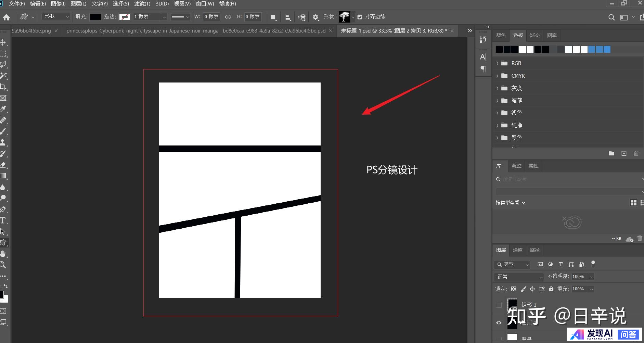Click the Home icon in options bar
644x343 pixels.
click(6, 17)
